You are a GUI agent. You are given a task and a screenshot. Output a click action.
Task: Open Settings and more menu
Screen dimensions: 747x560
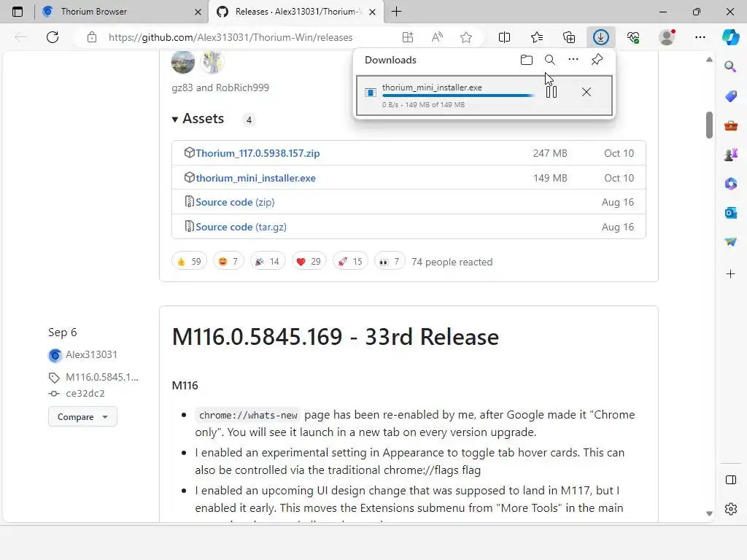point(700,37)
